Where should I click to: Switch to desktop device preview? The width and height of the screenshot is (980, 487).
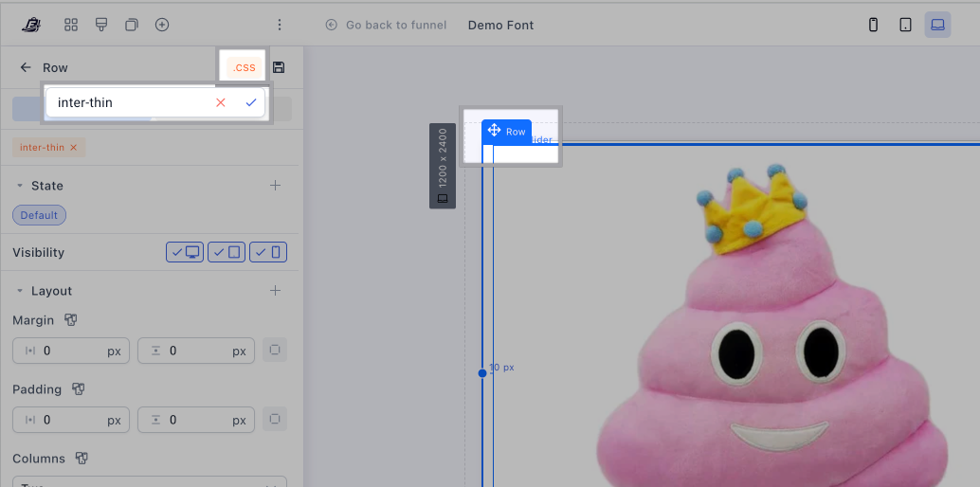pyautogui.click(x=937, y=25)
